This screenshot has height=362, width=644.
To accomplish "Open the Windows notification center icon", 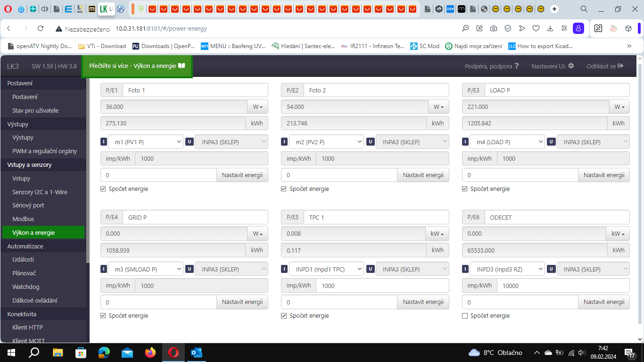I will click(630, 353).
